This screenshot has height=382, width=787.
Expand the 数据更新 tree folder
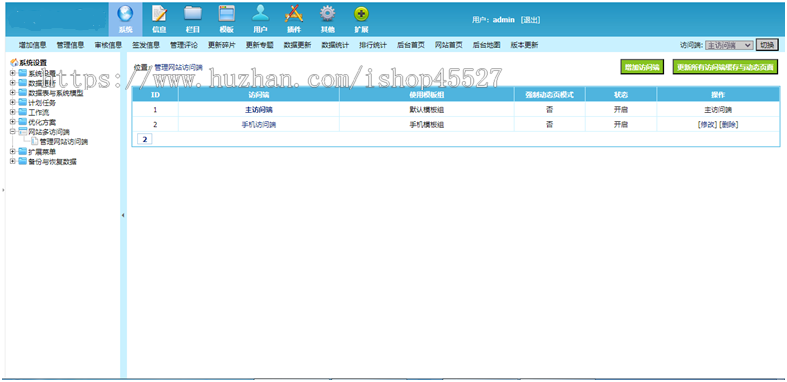click(13, 83)
